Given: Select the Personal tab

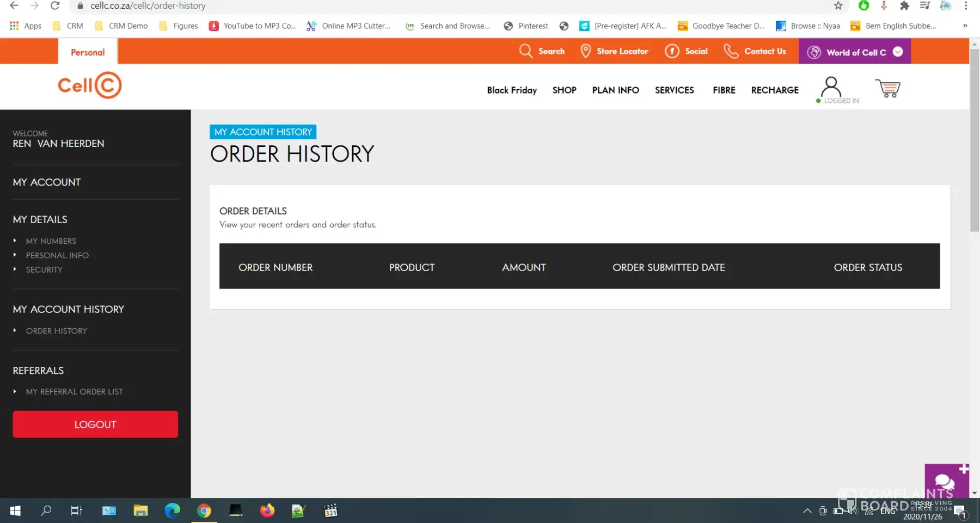Looking at the screenshot, I should [x=88, y=52].
